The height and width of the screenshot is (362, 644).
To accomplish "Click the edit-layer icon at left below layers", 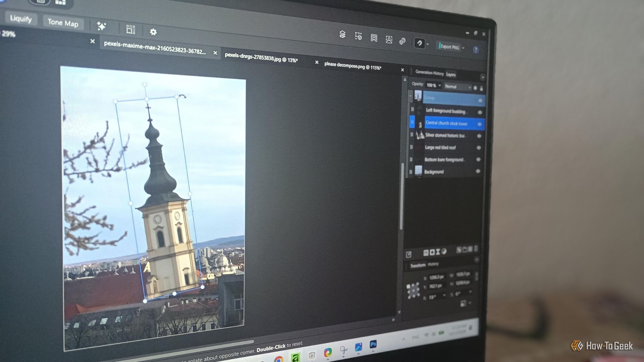I will tap(409, 254).
